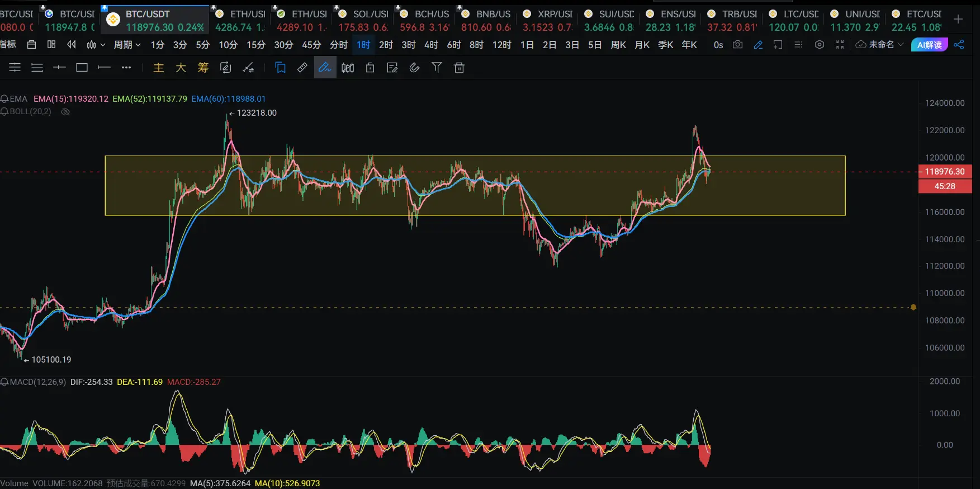This screenshot has width=980, height=489.
Task: Toggle the MACD alert bell
Action: coord(4,382)
